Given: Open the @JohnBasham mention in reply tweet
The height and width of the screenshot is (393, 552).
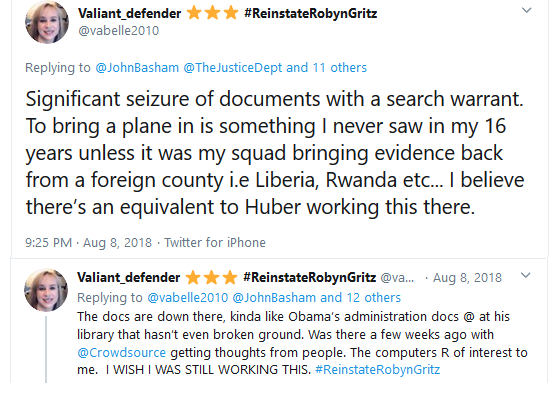Looking at the screenshot, I should click(x=274, y=298).
